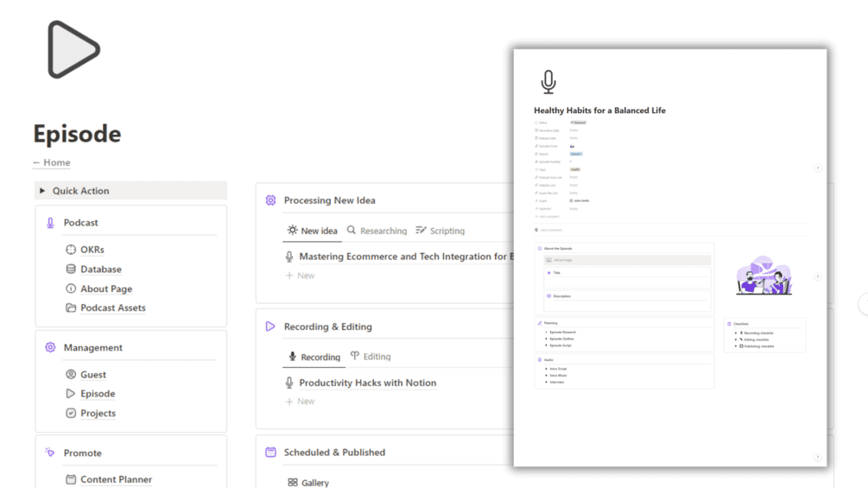The height and width of the screenshot is (488, 868).
Task: Open the Guest page link
Action: coord(93,375)
